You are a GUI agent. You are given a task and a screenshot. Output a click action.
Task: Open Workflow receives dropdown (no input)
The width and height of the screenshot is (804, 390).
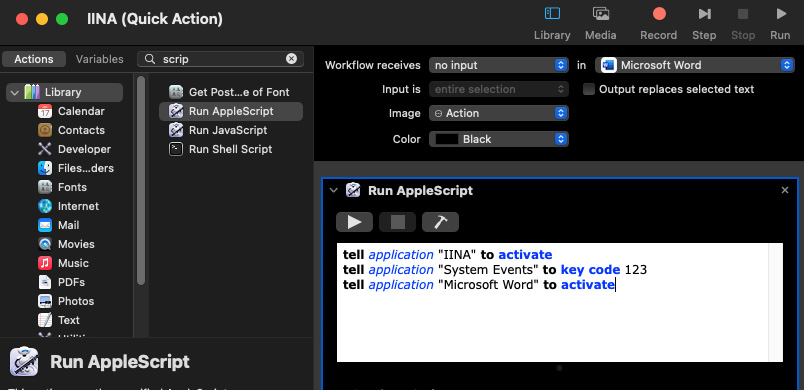point(499,65)
